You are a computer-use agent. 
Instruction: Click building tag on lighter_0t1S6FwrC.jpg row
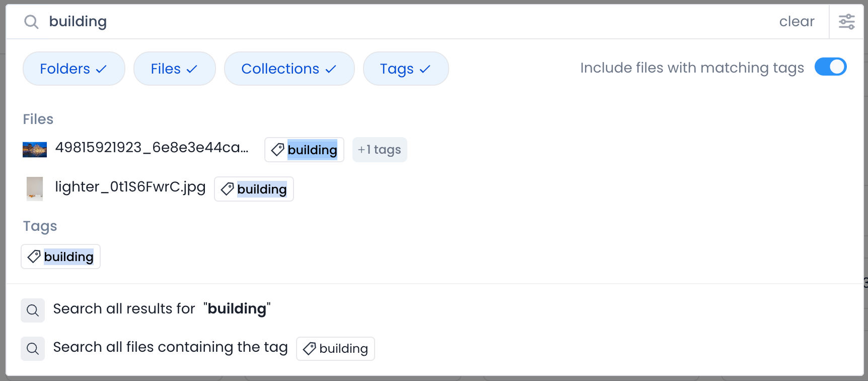point(254,189)
